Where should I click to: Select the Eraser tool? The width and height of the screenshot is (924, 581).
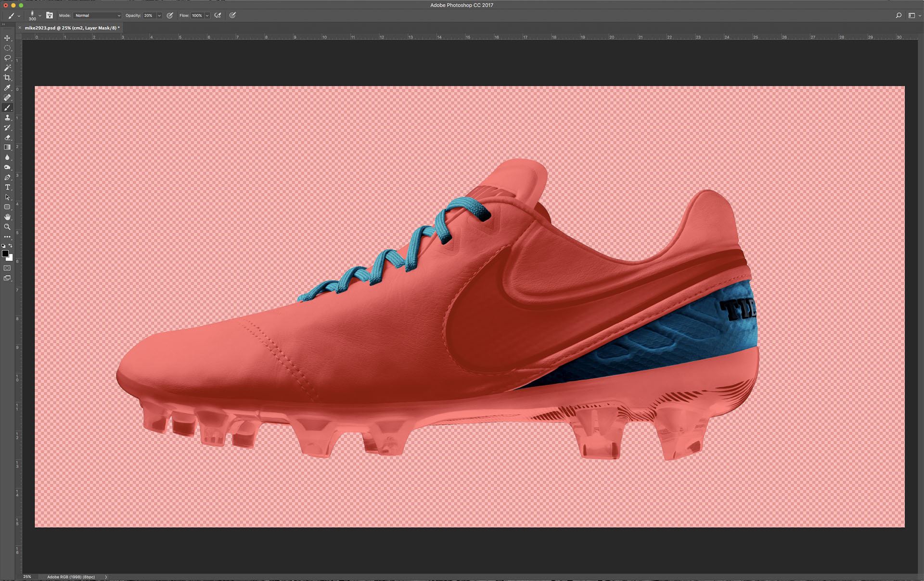click(x=7, y=138)
